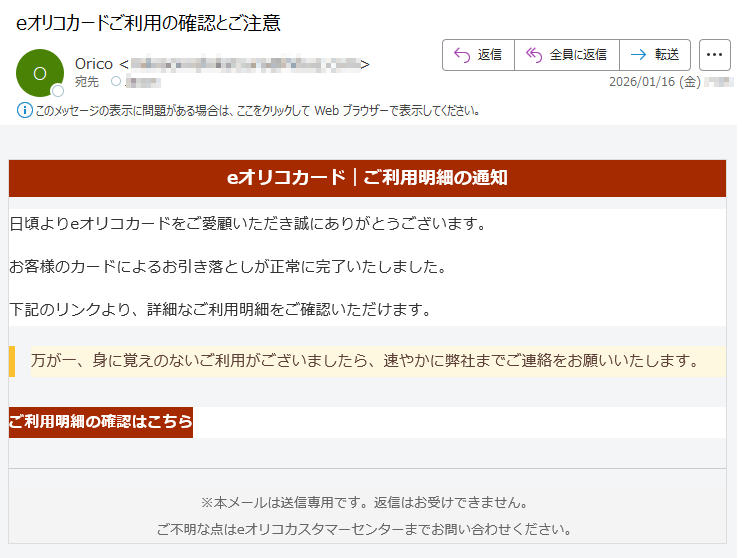Open the ご利用明細の確認はこちら link
This screenshot has width=742, height=558.
[x=101, y=422]
